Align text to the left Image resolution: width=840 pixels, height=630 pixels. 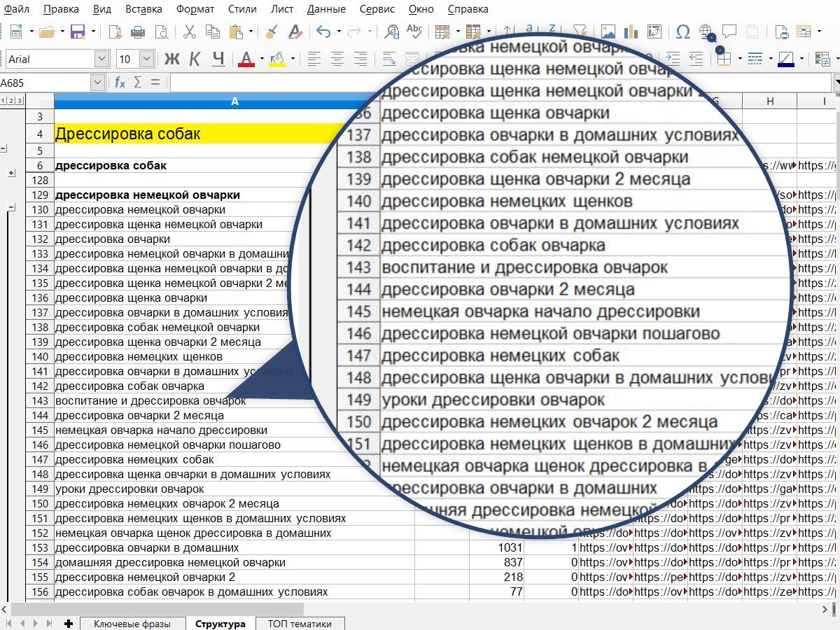tap(314, 59)
